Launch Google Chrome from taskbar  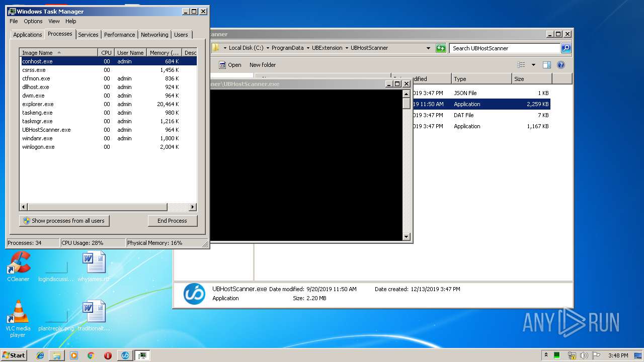91,355
